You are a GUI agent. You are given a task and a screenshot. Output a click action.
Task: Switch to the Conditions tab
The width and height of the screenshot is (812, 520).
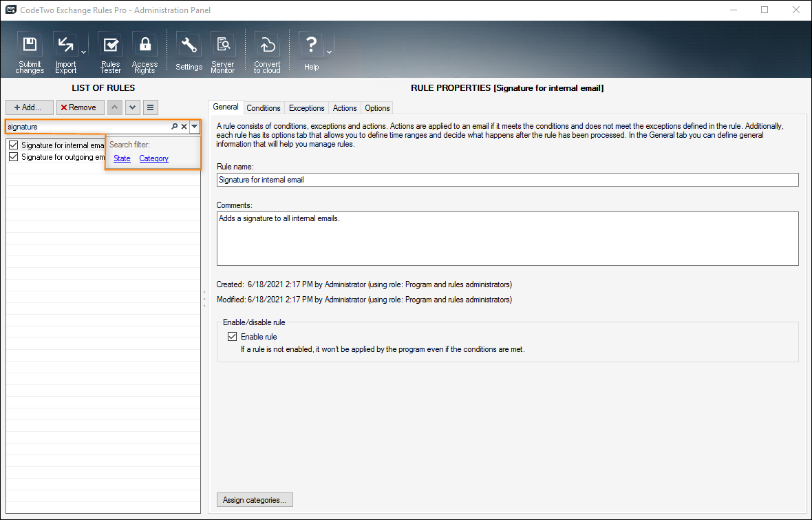pyautogui.click(x=263, y=108)
